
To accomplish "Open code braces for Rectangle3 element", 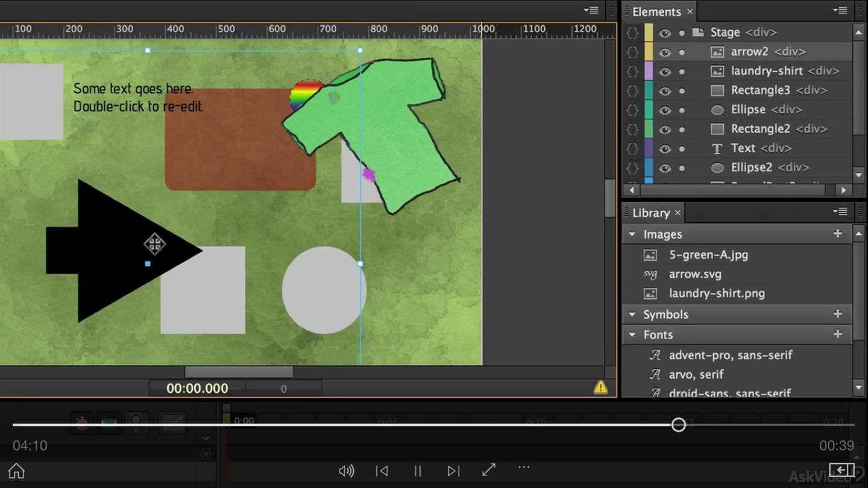I will pyautogui.click(x=632, y=90).
